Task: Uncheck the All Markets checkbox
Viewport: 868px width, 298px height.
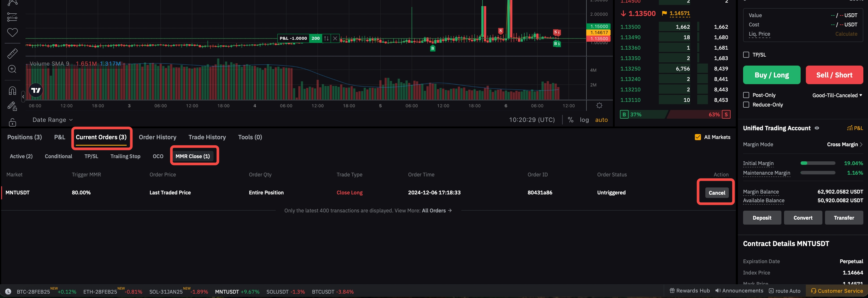Action: (x=698, y=137)
